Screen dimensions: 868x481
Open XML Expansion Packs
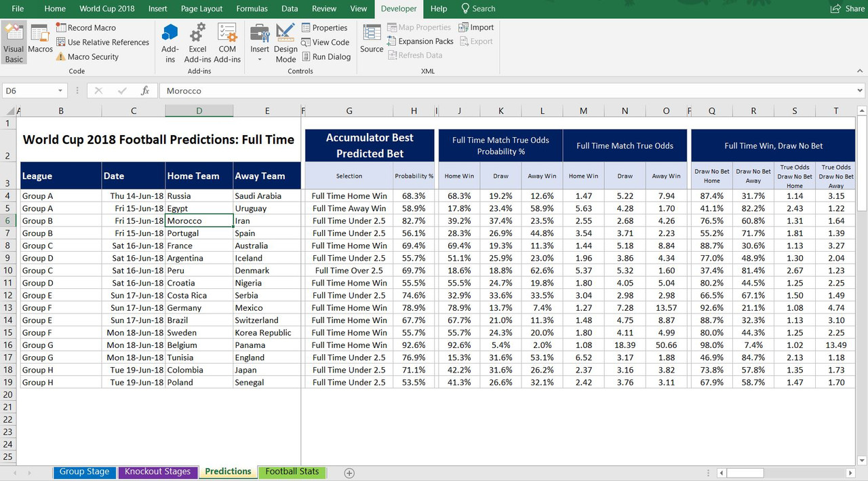coord(420,41)
